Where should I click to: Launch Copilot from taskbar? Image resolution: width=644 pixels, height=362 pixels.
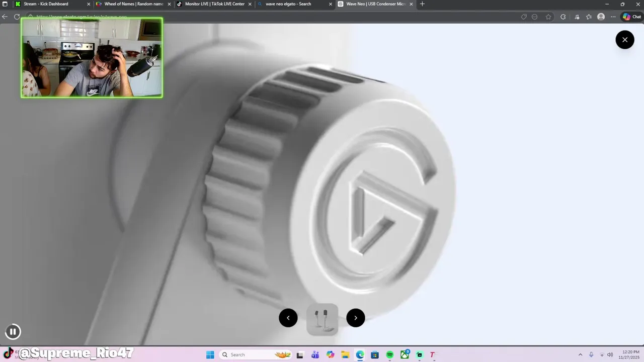[x=330, y=355]
